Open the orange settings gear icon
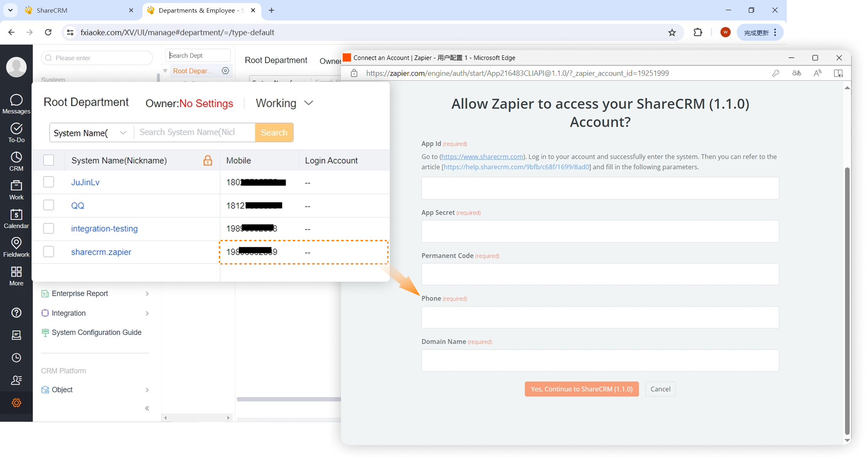 [16, 403]
